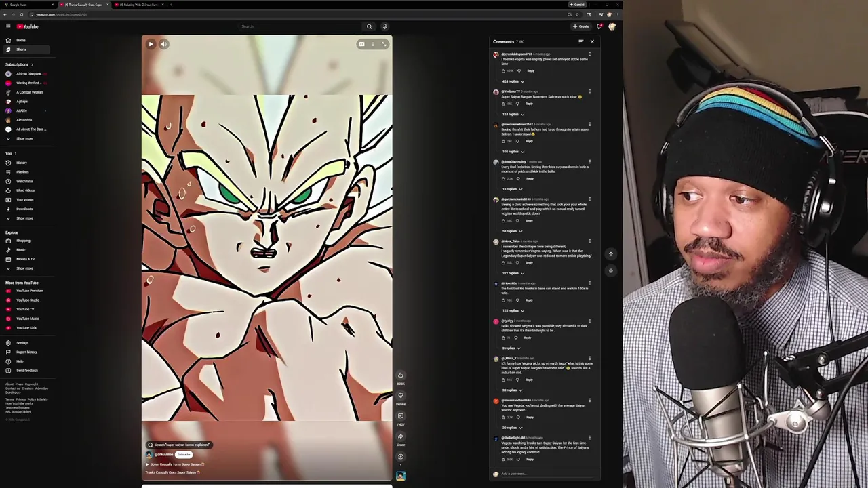
Task: Dislike the 'slightly proud but annoyed' comment
Action: pos(519,71)
